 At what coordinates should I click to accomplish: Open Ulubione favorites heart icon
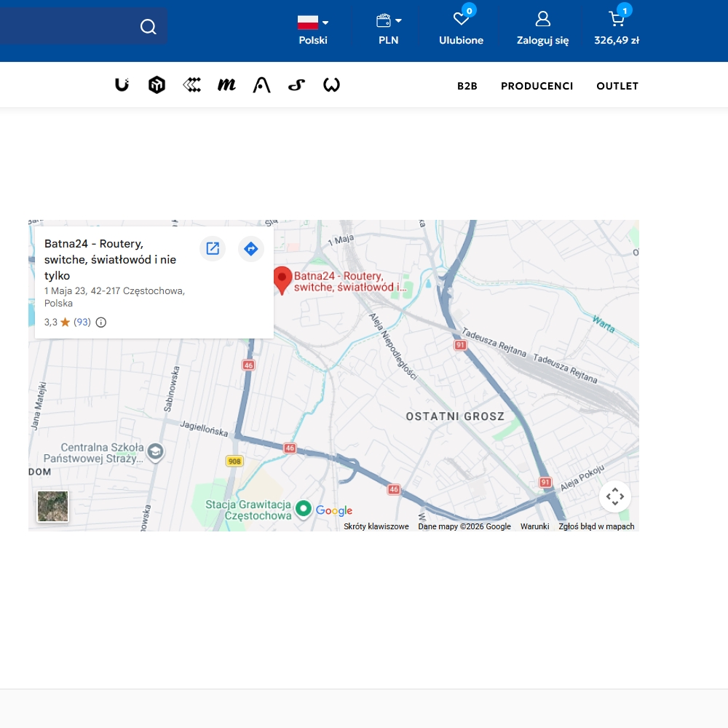click(x=461, y=19)
